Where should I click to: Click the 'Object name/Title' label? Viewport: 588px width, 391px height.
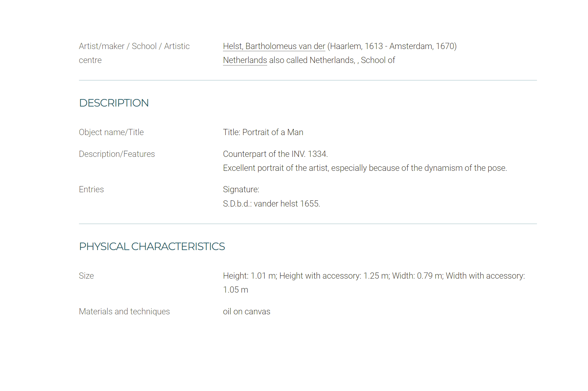coord(111,132)
